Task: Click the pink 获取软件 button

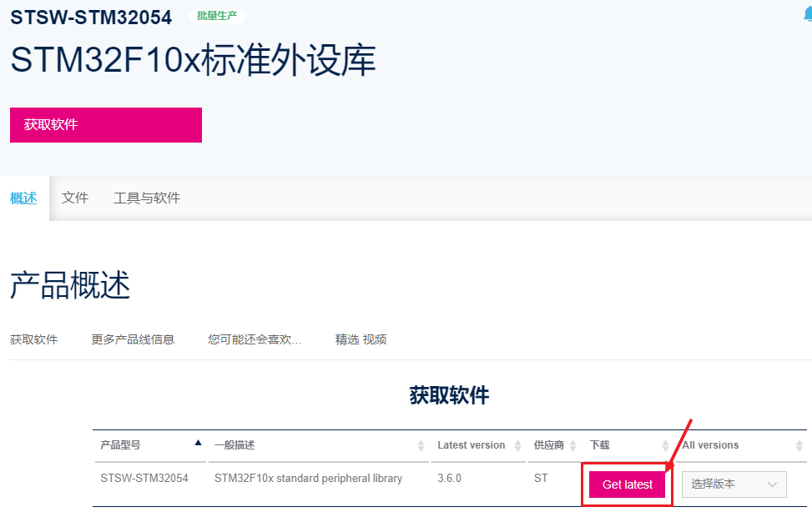Action: pos(106,125)
